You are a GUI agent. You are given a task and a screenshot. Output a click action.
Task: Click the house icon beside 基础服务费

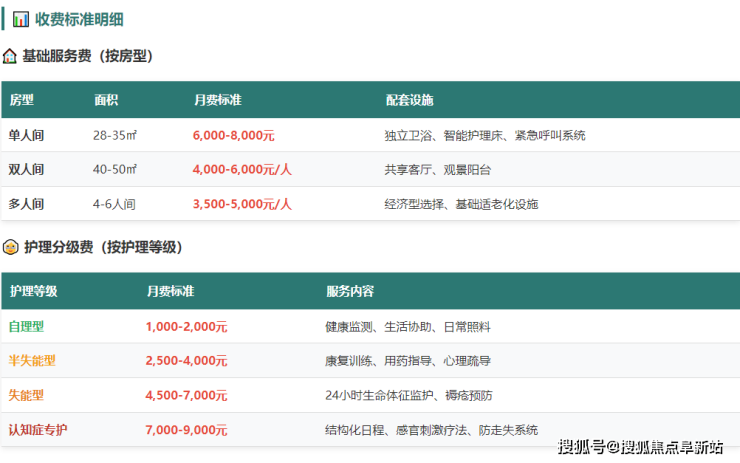click(10, 56)
